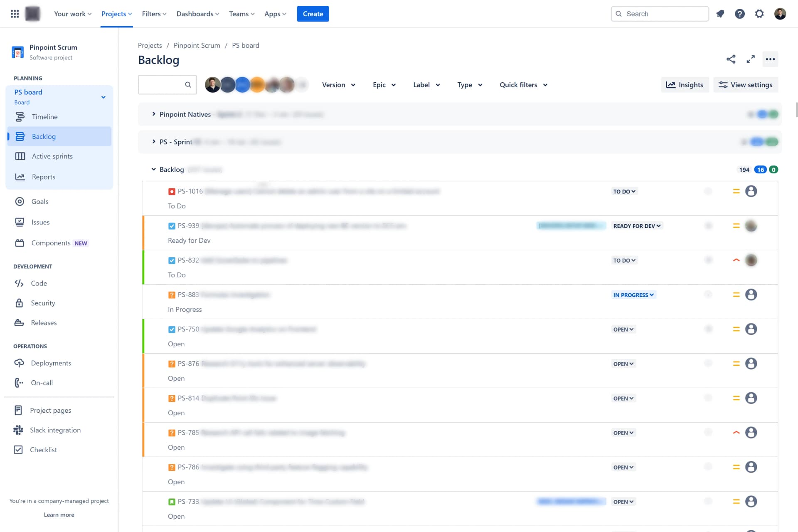
Task: Click the priority icon on PS-832 row
Action: tap(736, 260)
